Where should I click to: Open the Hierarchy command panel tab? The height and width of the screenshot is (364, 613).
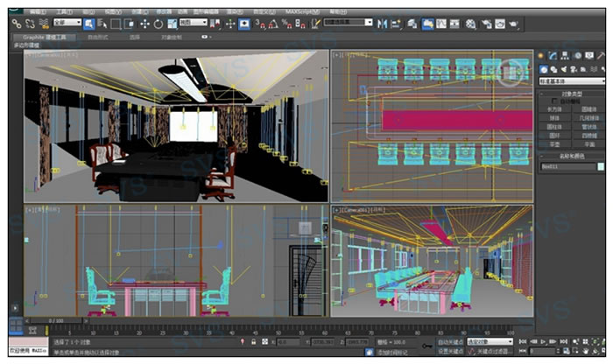coord(565,55)
